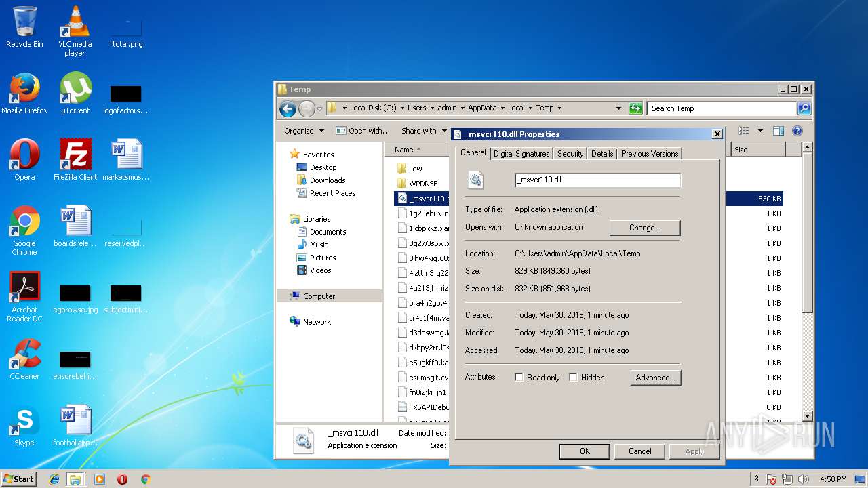
Task: Click the volume speaker tray icon
Action: point(804,479)
